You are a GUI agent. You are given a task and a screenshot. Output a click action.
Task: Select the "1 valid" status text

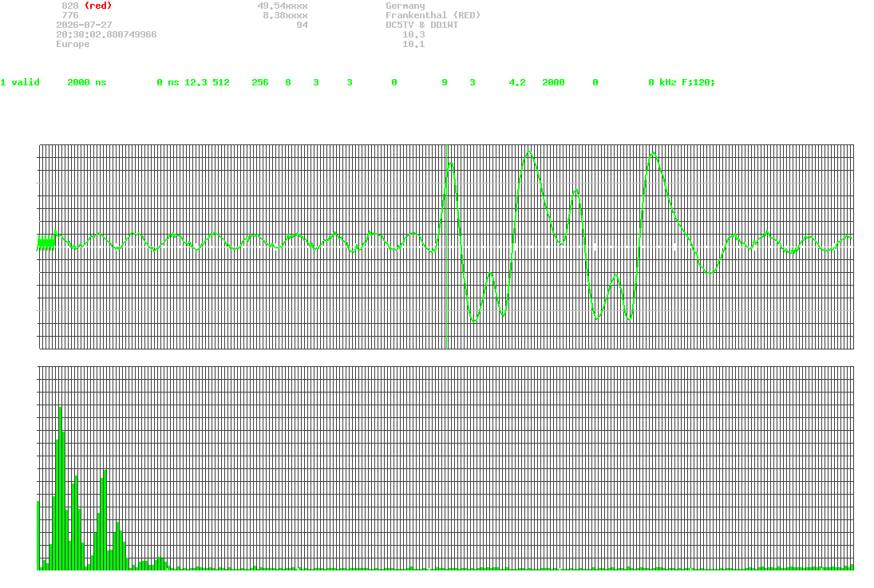pos(20,82)
